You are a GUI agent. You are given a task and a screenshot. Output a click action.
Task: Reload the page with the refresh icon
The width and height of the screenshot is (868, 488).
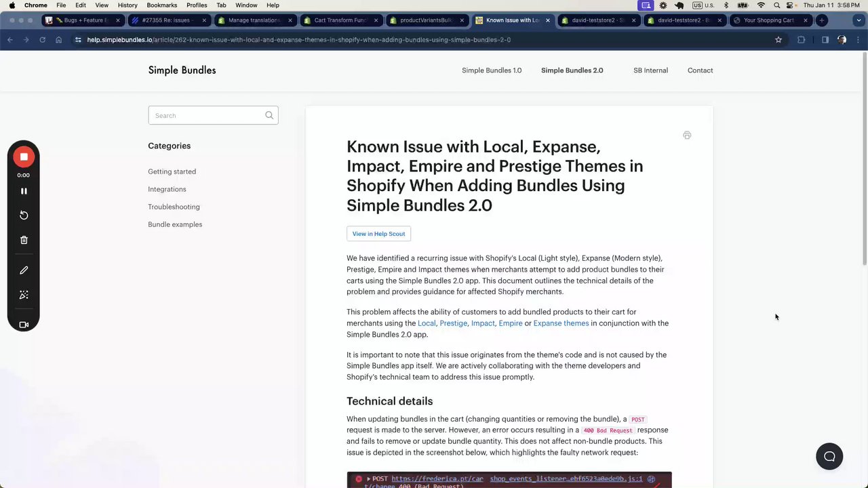click(x=42, y=40)
